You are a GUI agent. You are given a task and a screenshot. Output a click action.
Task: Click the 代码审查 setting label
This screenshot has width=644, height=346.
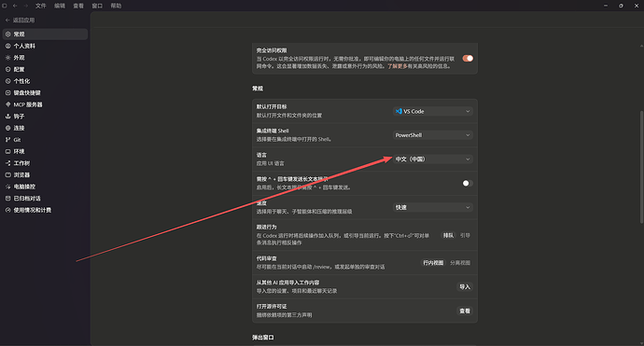(267, 258)
